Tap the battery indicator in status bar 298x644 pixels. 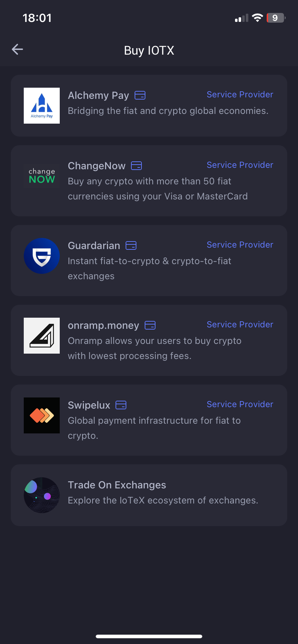[276, 18]
